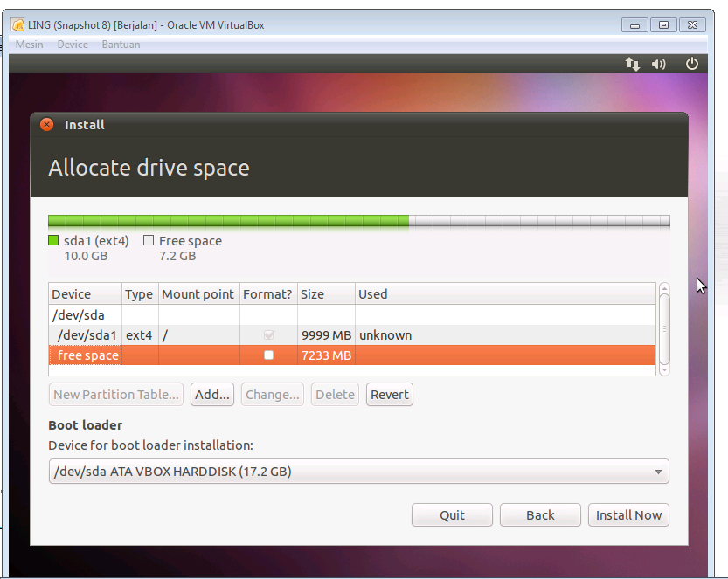Image resolution: width=728 pixels, height=579 pixels.
Task: Go Back to previous step
Action: tap(540, 515)
